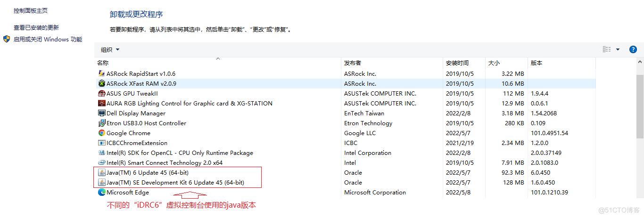Image resolution: width=644 pixels, height=218 pixels.
Task: Sort list by the 名称 column header
Action: [x=218, y=63]
